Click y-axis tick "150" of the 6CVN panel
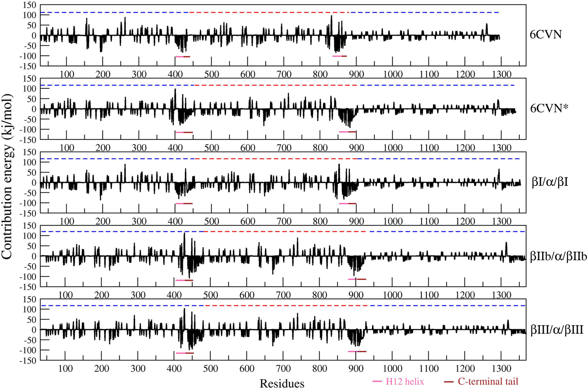 click(29, 4)
